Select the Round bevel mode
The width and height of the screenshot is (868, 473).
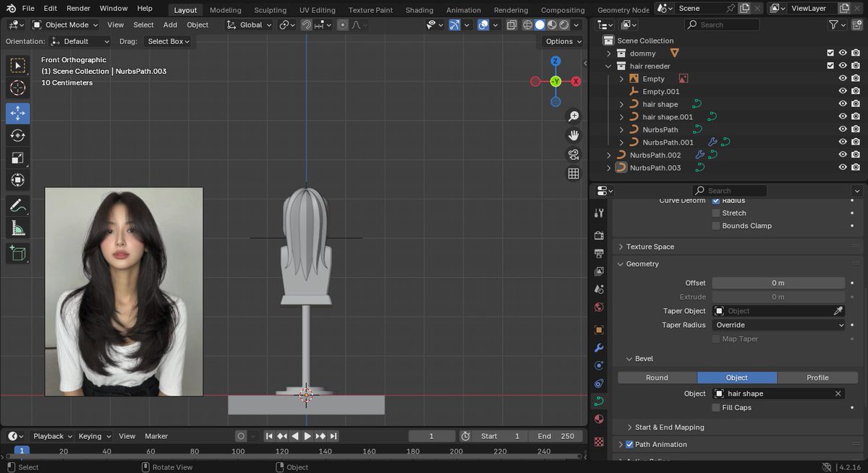(x=657, y=378)
